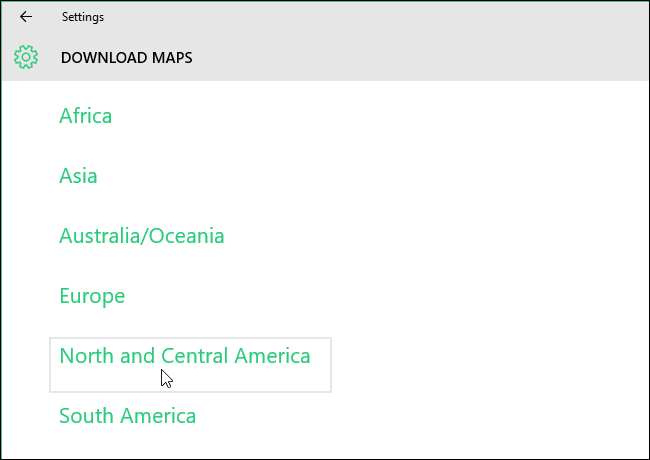Click the back arrow in title bar
Screen dimensions: 650x460
tap(26, 17)
